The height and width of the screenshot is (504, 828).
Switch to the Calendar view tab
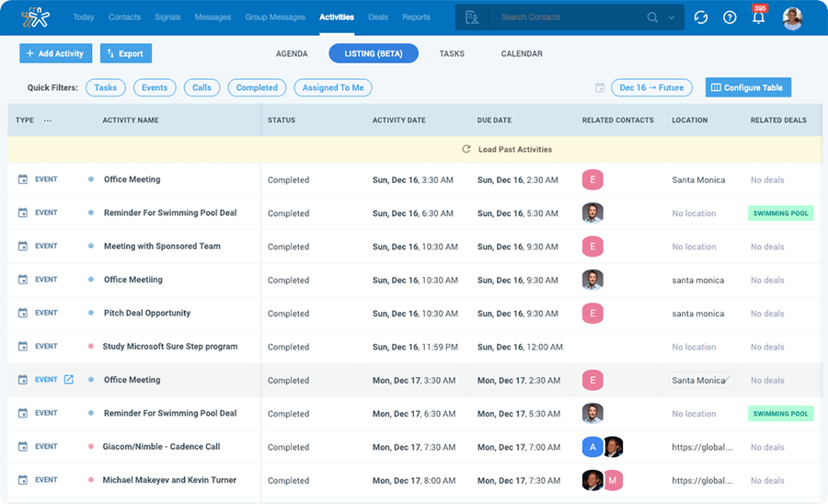tap(522, 54)
